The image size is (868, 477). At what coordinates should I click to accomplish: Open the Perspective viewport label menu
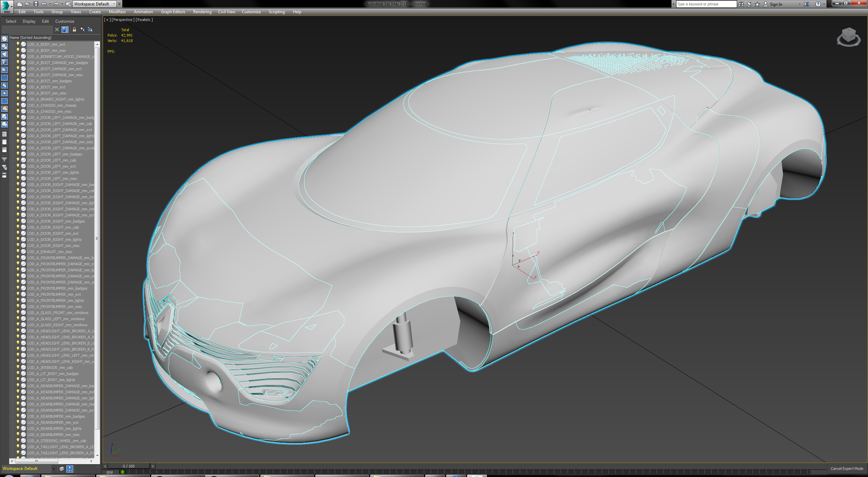123,20
